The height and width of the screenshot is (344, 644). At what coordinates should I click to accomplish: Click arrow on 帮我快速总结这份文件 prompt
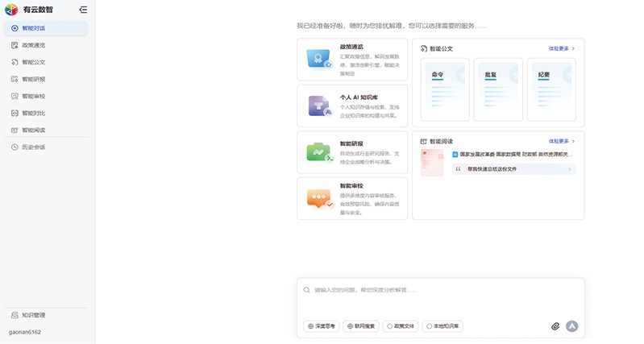click(x=570, y=169)
